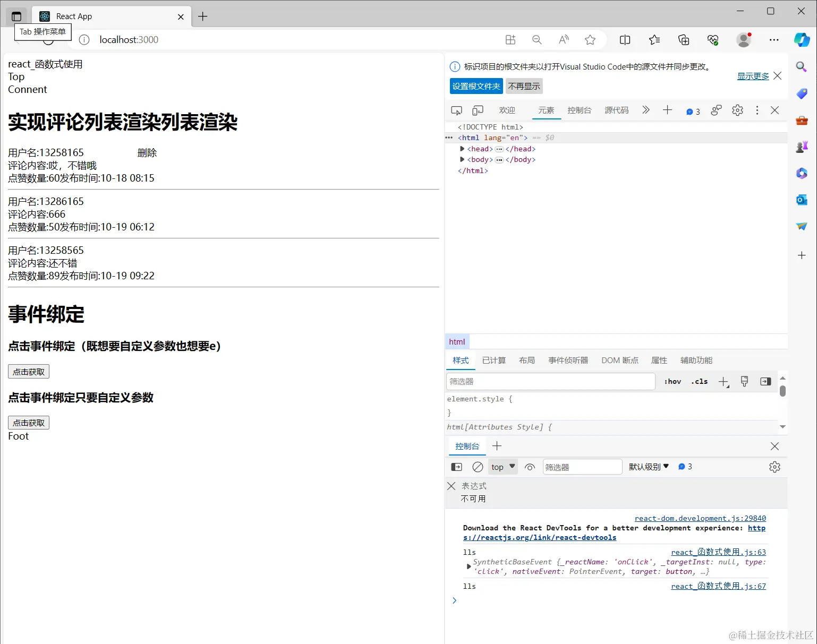
Task: Open the 3 issues counter in DevTools toolbar
Action: coord(693,111)
